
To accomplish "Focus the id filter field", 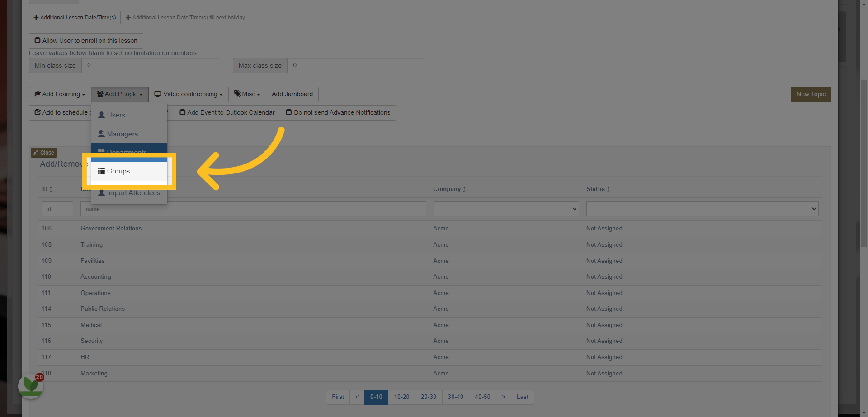I will (x=57, y=209).
